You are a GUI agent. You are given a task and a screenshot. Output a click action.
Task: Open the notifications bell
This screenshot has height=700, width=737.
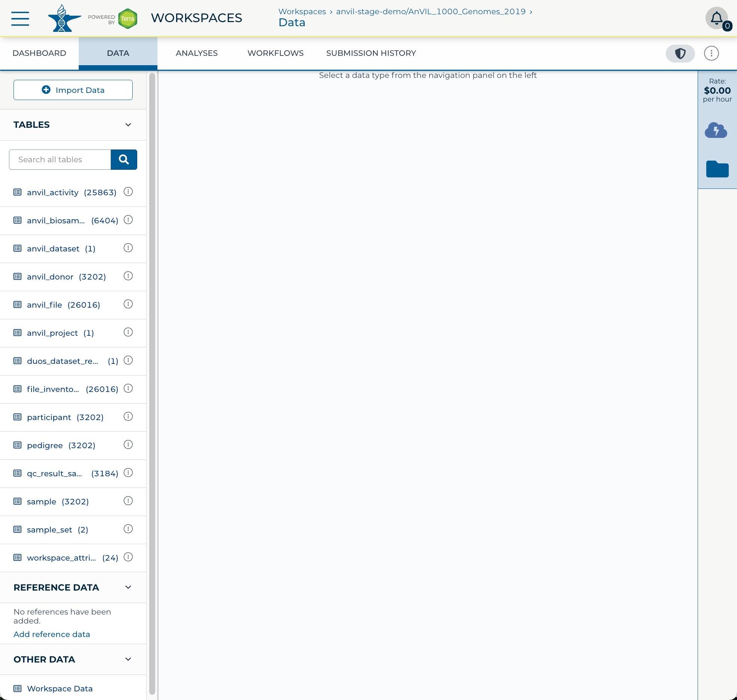tap(716, 18)
